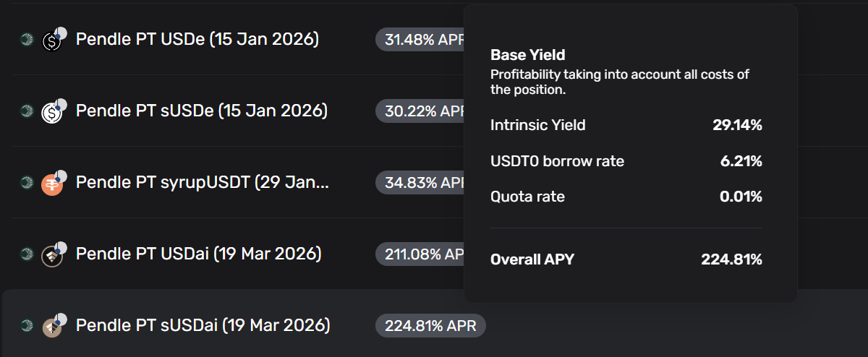868x357 pixels.
Task: Click the 224.81% APR badge
Action: pyautogui.click(x=430, y=326)
